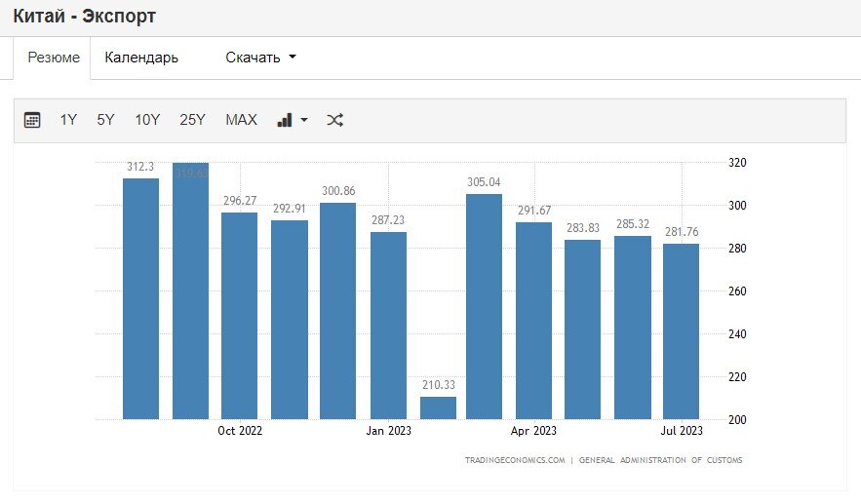Viewport: 861px width, 504px height.
Task: Click the Jan 2023 axis label
Action: (x=389, y=431)
